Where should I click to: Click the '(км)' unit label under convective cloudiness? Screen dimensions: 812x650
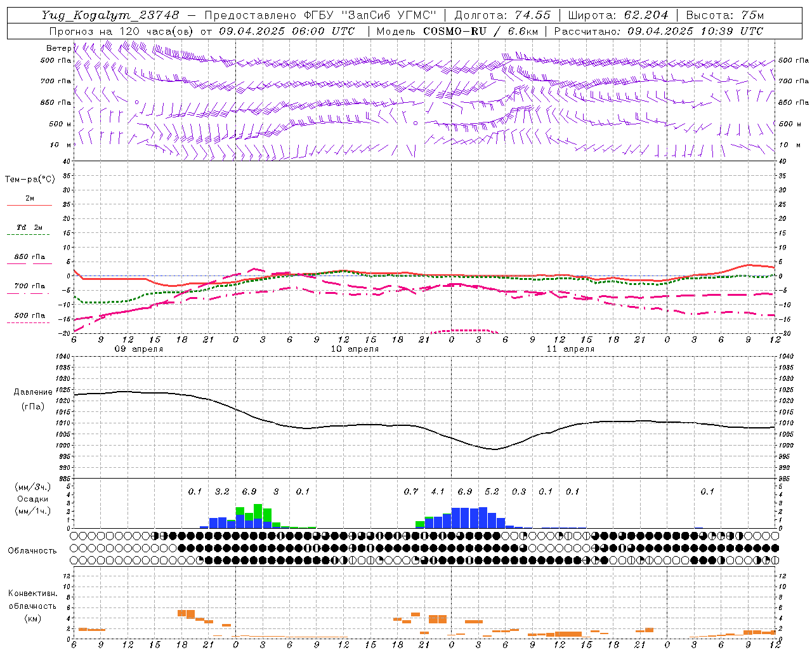(32, 618)
